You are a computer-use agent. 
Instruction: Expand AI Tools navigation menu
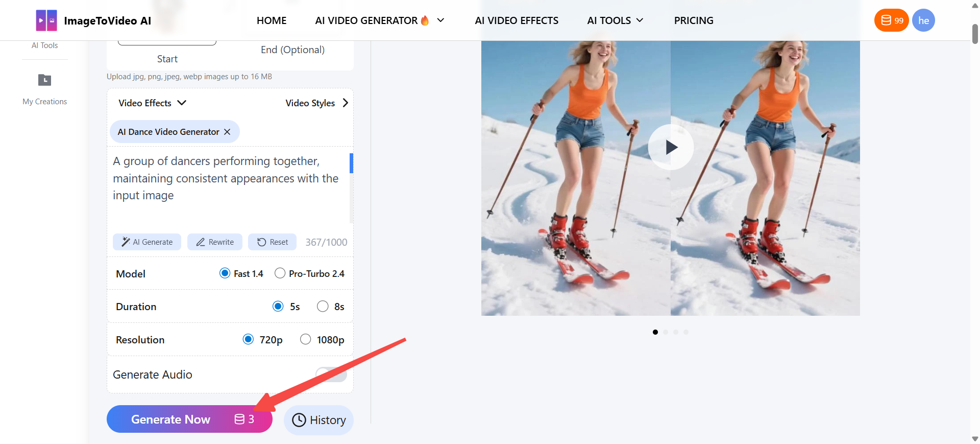(615, 20)
